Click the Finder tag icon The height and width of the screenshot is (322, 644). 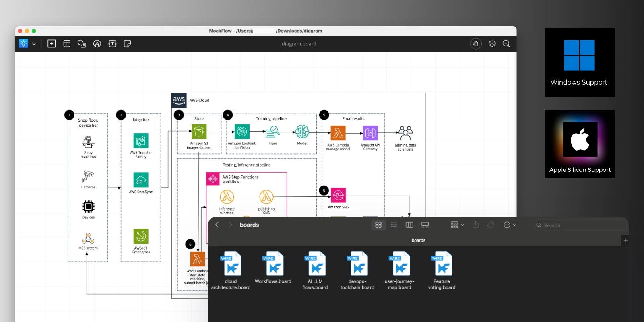[x=491, y=225]
